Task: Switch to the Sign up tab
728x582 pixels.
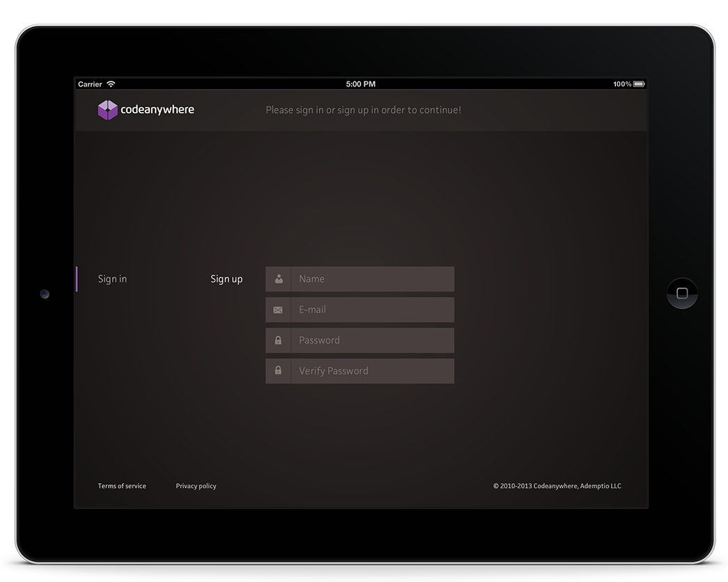Action: 226,279
